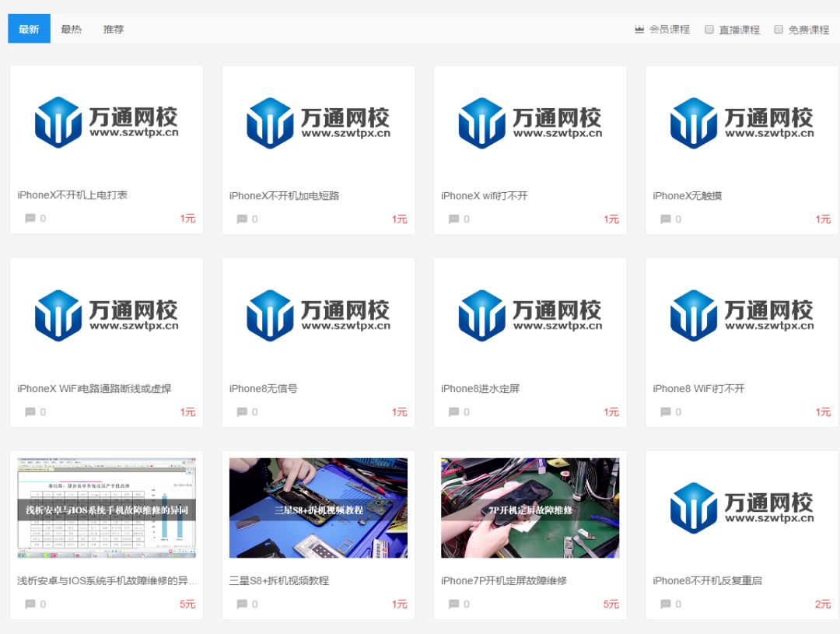Open the 三星S8+拆机视频教程 video thumbnail
Screen dimensions: 840x634
[318, 508]
